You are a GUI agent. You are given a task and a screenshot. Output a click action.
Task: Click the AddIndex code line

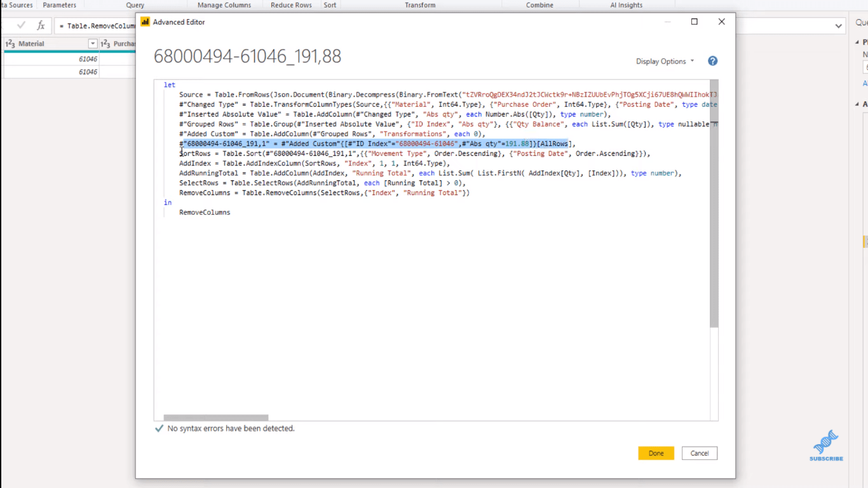point(314,163)
